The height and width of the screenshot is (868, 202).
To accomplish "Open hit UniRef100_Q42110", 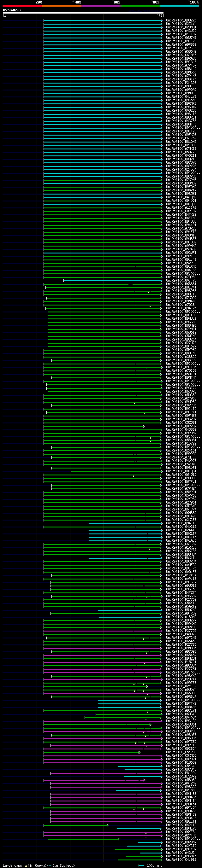I will click(x=181, y=825).
